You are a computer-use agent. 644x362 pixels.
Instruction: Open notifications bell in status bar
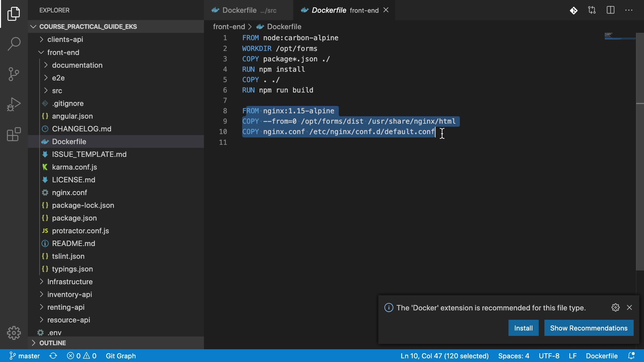[631, 356]
